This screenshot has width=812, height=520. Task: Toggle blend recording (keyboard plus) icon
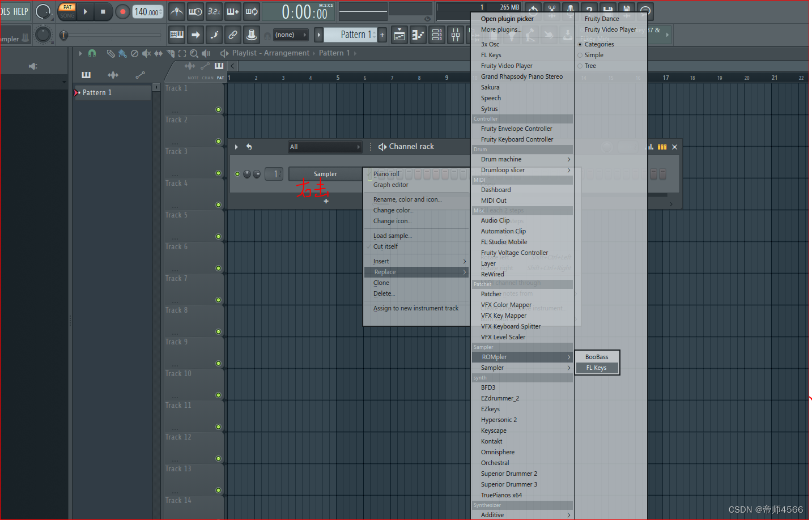(x=233, y=11)
